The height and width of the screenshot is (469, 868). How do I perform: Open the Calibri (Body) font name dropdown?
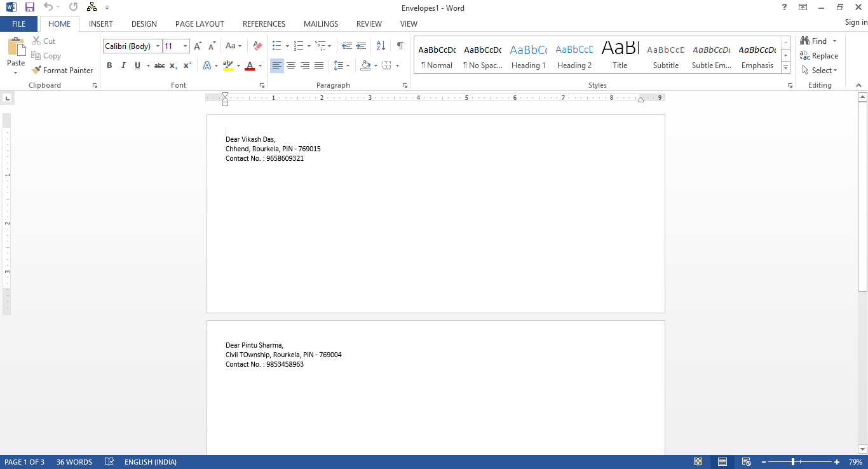click(x=158, y=46)
